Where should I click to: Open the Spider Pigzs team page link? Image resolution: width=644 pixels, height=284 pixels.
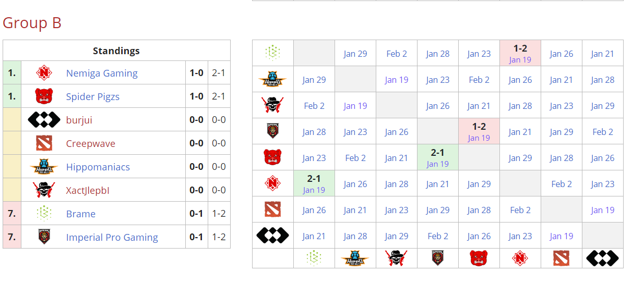click(x=92, y=97)
